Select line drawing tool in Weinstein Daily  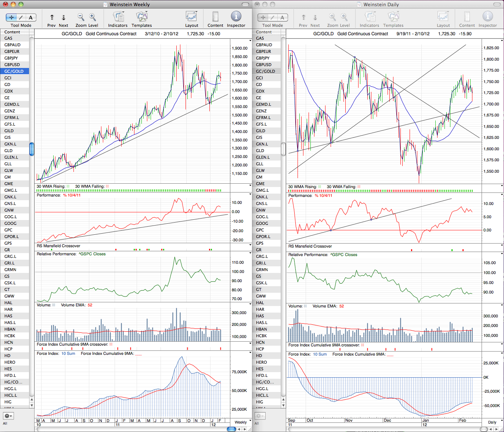pyautogui.click(x=273, y=17)
